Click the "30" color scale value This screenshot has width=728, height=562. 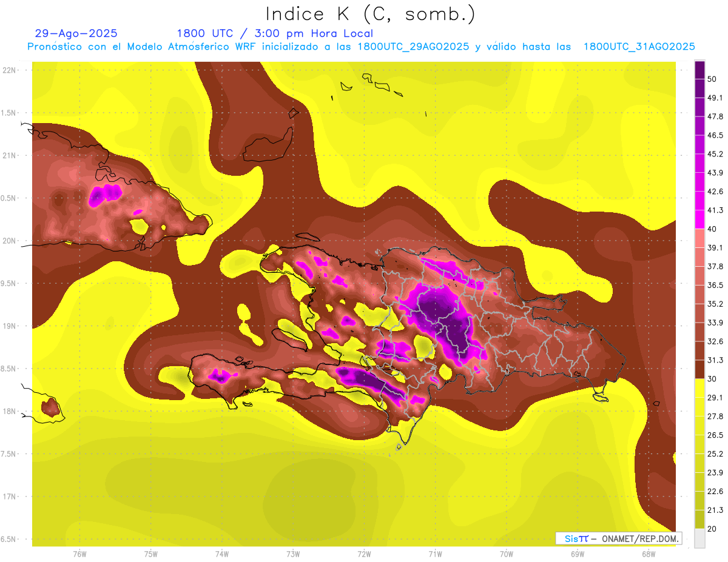pyautogui.click(x=713, y=378)
